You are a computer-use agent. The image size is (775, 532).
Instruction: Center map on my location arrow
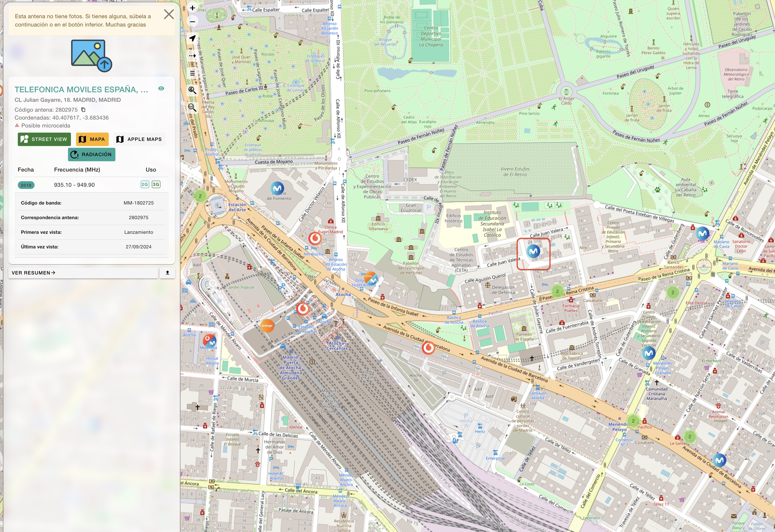click(192, 38)
